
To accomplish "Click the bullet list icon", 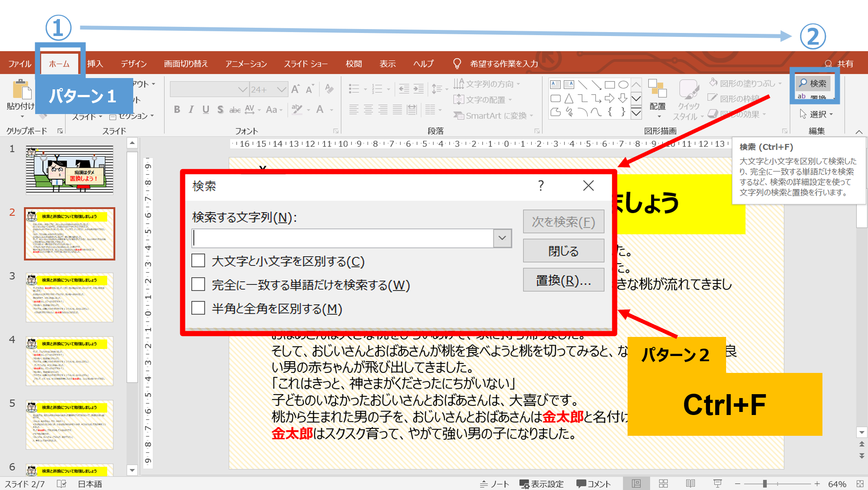I will point(354,89).
